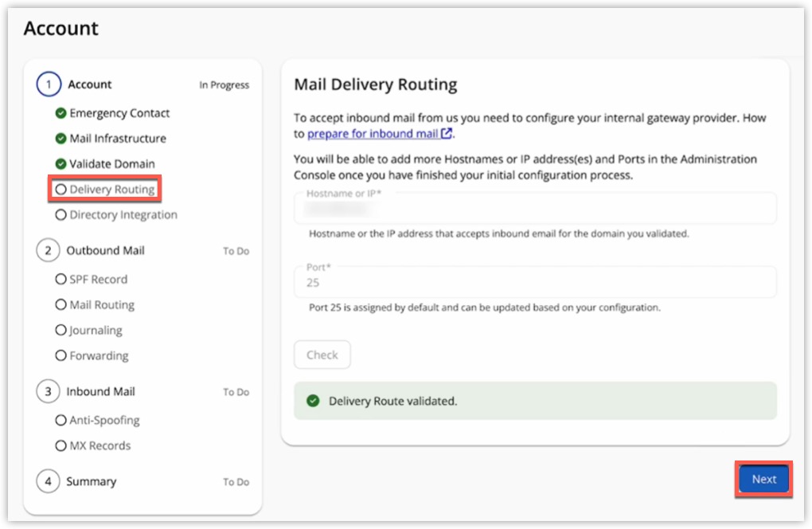Collapse the Inbound Mail step section

coord(99,391)
